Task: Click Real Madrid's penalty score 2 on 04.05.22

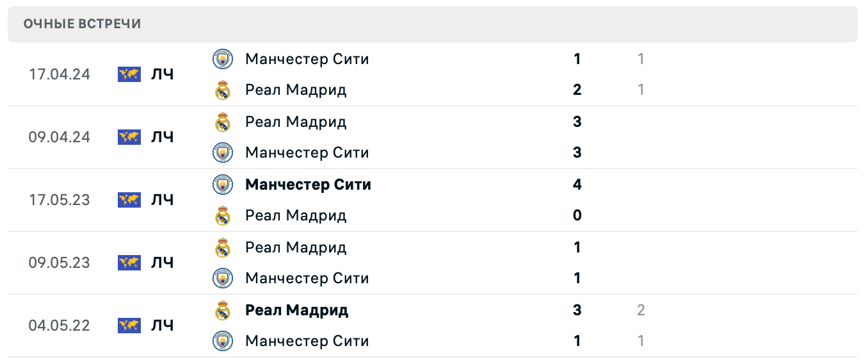Action: pyautogui.click(x=641, y=310)
